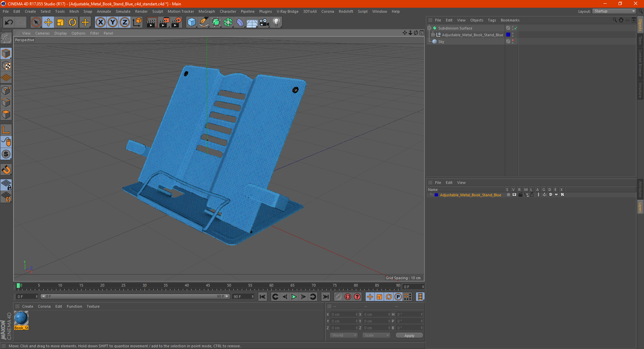Switch to Texture mode
Screen dimensions: 644x349
tap(6, 66)
